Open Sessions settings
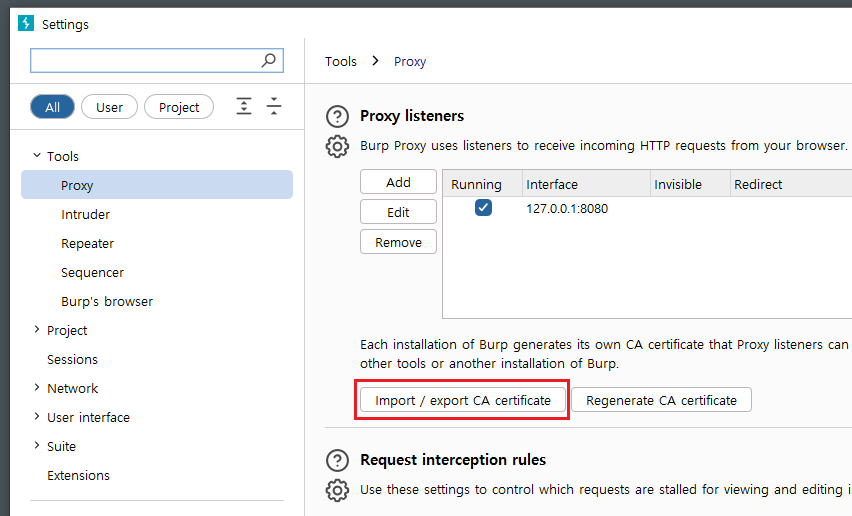The height and width of the screenshot is (516, 852). pos(72,360)
